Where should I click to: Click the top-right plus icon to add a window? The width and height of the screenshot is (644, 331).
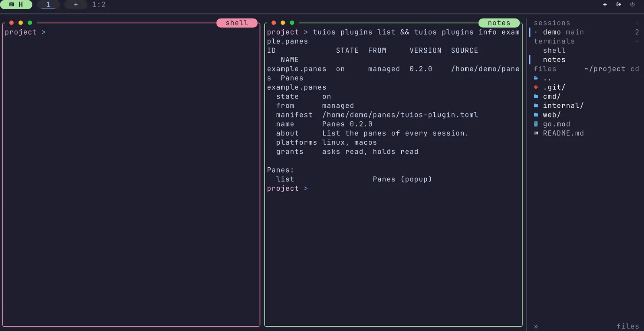pyautogui.click(x=605, y=4)
